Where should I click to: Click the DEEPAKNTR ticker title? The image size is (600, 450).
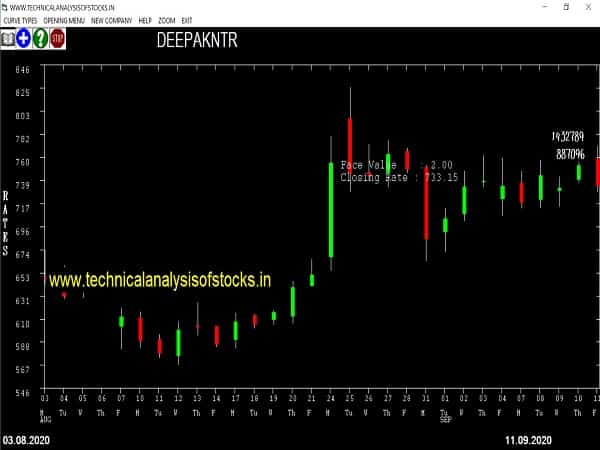pyautogui.click(x=198, y=42)
